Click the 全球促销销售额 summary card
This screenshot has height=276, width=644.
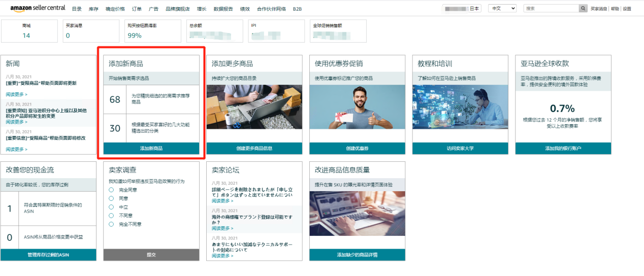coord(338,31)
